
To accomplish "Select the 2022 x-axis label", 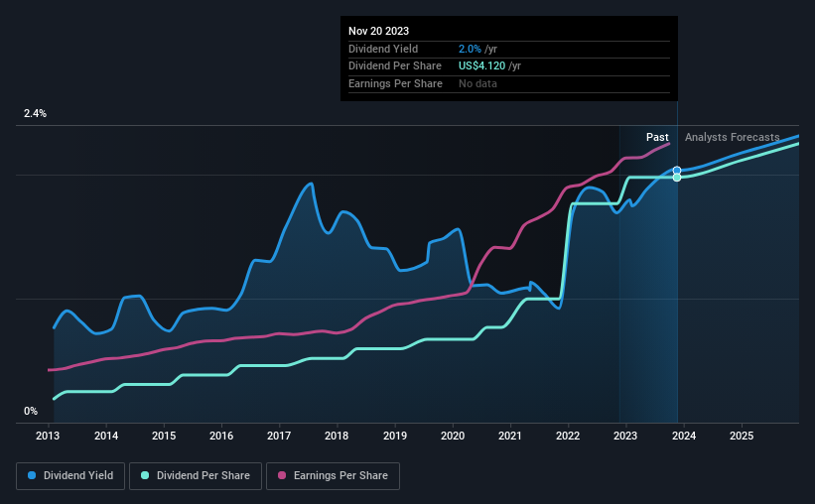I will [x=568, y=436].
